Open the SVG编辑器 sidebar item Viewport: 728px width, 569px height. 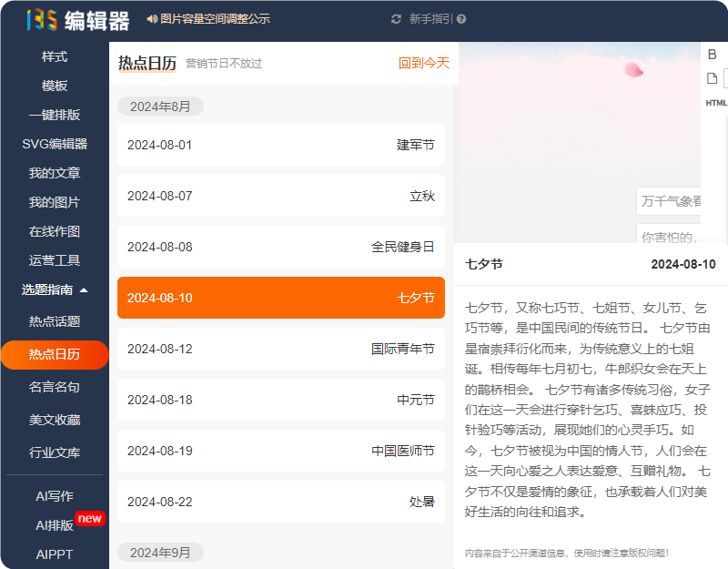click(55, 144)
